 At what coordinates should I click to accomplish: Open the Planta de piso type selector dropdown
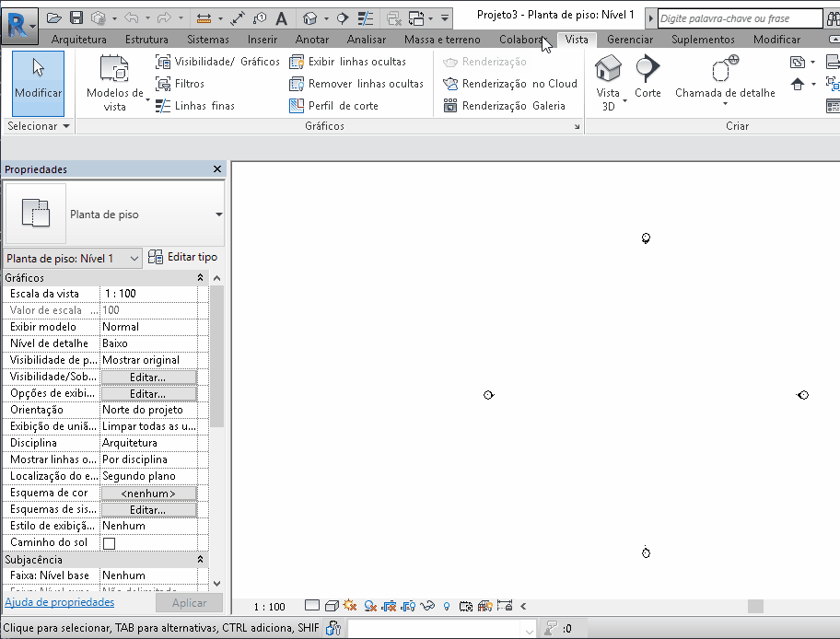pos(218,215)
